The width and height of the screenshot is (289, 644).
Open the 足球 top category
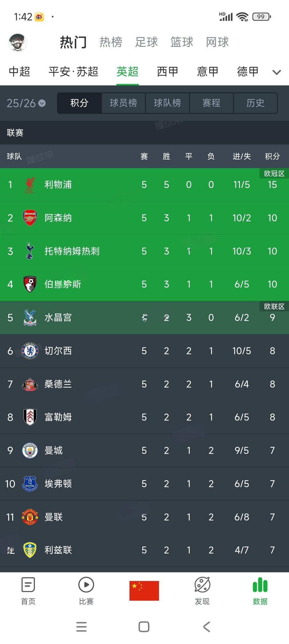(146, 42)
